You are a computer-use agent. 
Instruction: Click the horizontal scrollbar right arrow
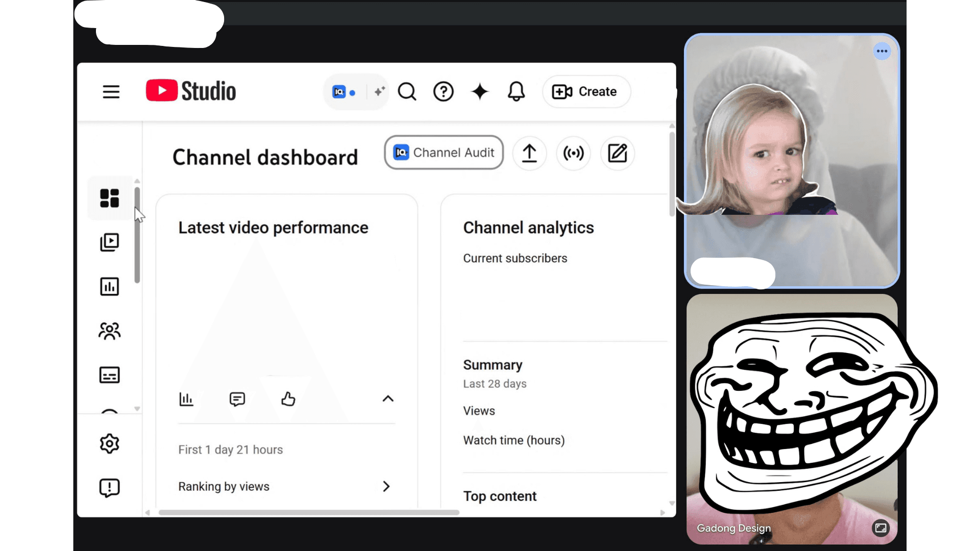point(663,512)
